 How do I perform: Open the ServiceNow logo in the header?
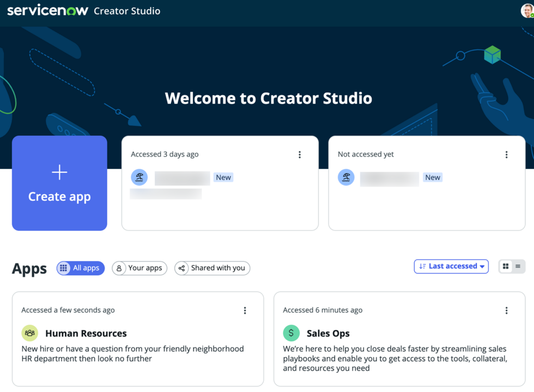[48, 10]
